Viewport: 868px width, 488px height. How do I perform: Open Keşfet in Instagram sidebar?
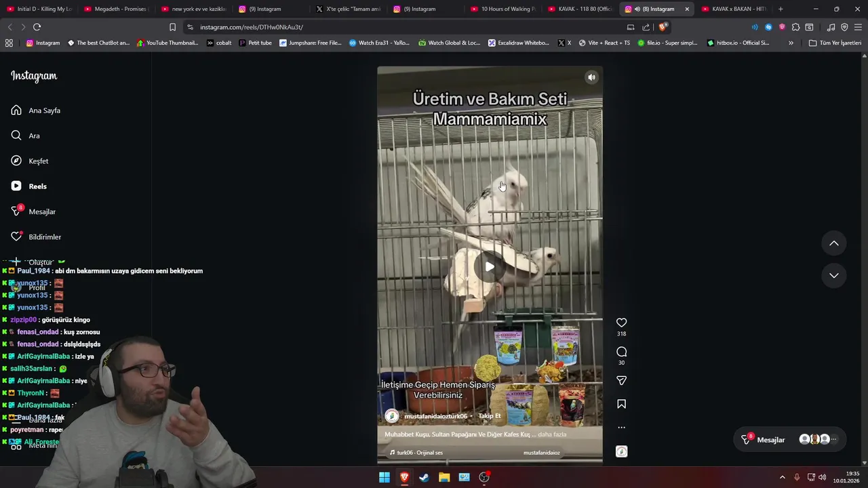pyautogui.click(x=30, y=161)
